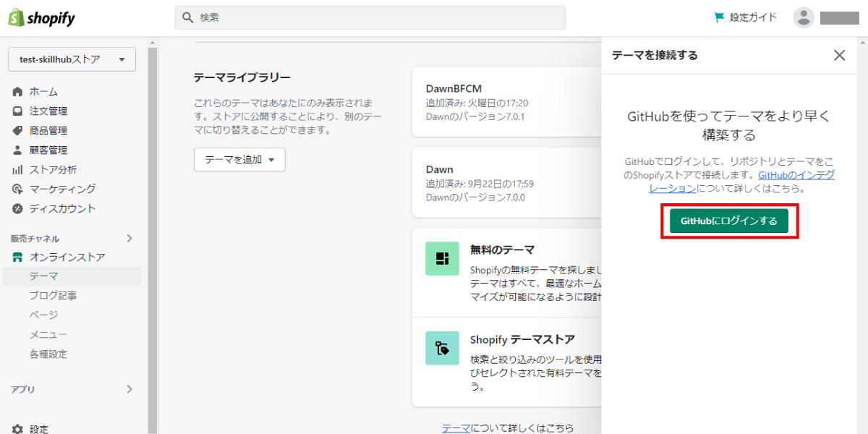
Task: Click the 注文管理 inbox icon
Action: point(18,111)
